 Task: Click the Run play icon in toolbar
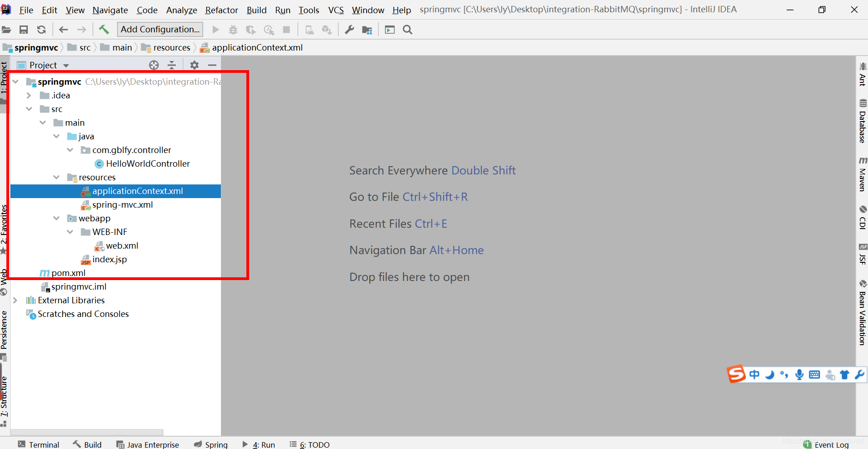pos(216,30)
